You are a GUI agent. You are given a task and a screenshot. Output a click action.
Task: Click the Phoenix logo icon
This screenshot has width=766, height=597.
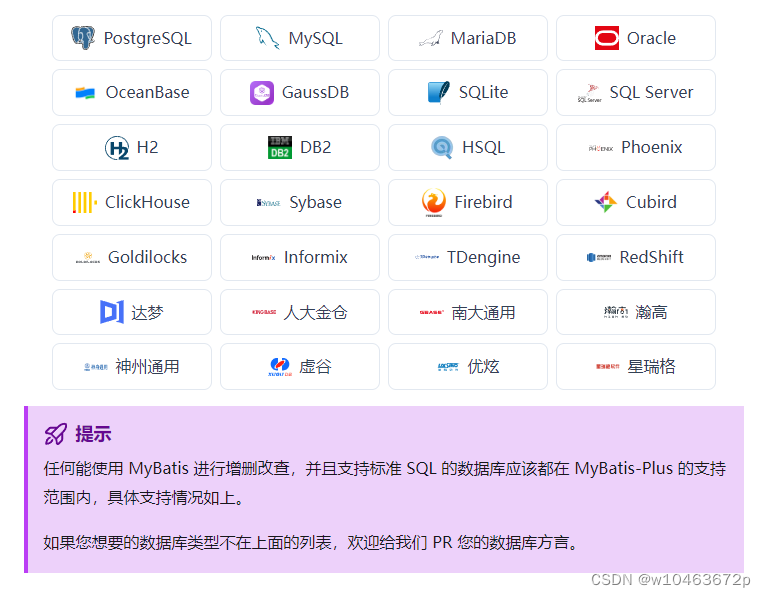[x=601, y=148]
